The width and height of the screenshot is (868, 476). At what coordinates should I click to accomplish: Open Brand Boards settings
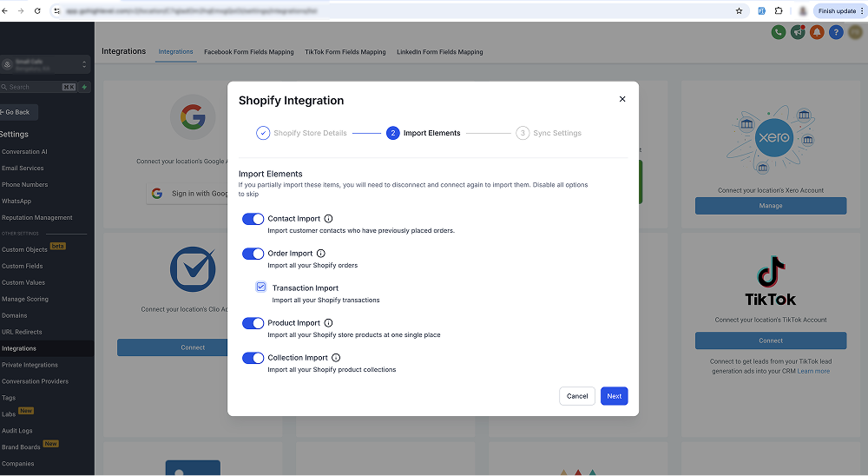point(21,447)
